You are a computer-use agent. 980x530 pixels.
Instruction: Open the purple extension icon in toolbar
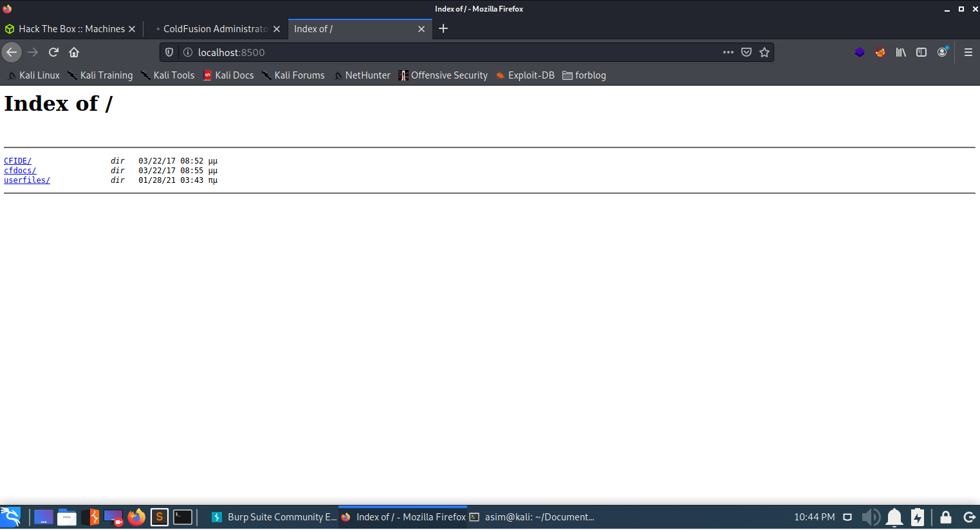860,52
